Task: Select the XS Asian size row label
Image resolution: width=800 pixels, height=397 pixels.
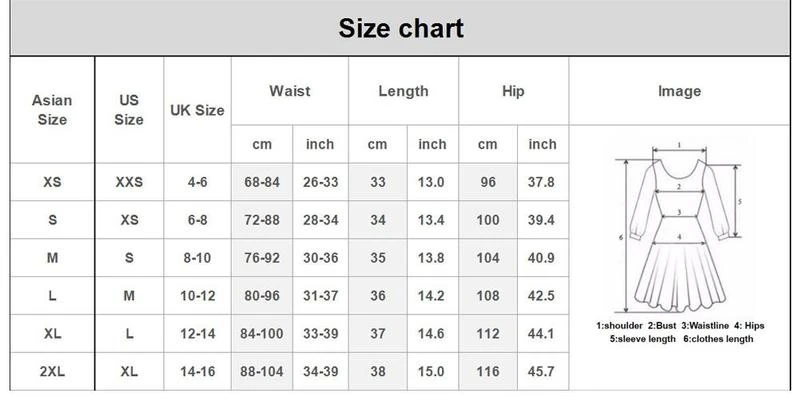Action: click(52, 182)
